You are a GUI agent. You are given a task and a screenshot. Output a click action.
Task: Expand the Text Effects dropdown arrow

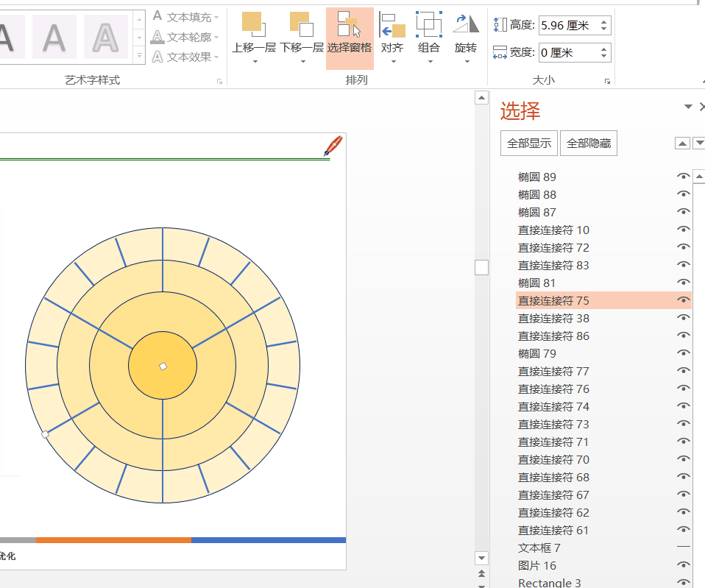pyautogui.click(x=216, y=57)
